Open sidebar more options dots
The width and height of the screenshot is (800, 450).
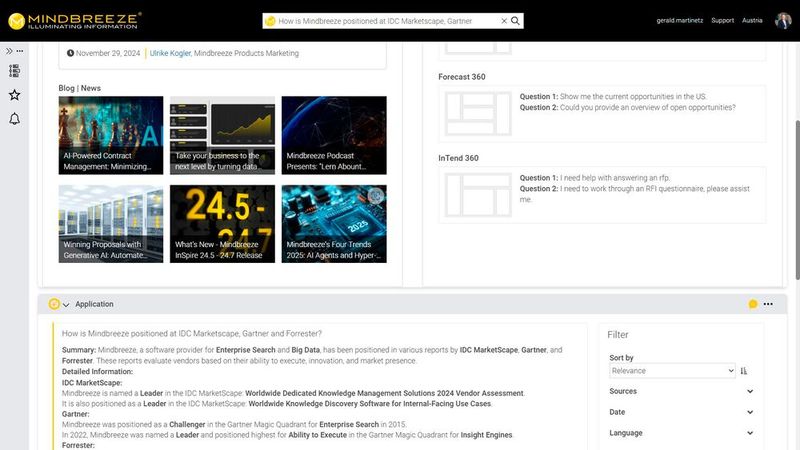pyautogui.click(x=20, y=51)
